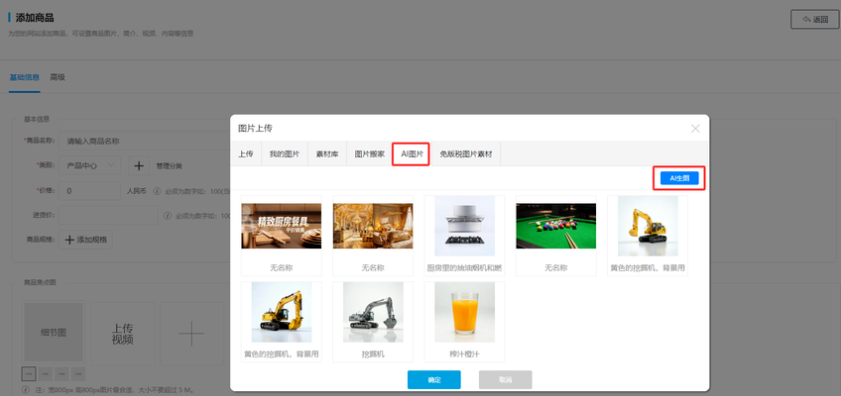Choose the second-row yellow excavator thumbnail
The height and width of the screenshot is (396, 841).
click(281, 312)
